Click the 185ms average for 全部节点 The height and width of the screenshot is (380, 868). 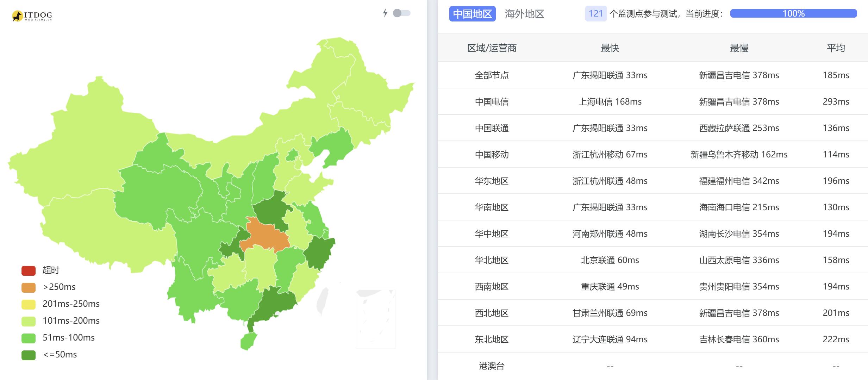point(836,75)
